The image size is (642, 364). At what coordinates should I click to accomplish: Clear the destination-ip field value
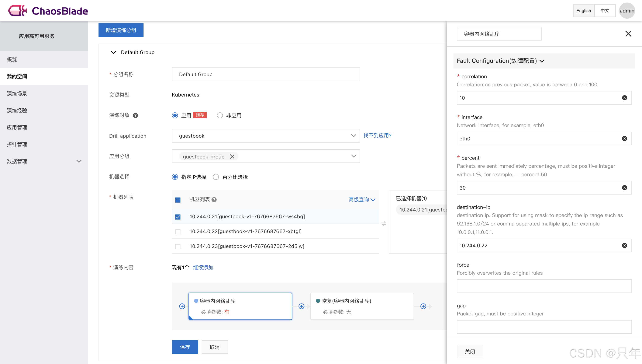(x=624, y=245)
